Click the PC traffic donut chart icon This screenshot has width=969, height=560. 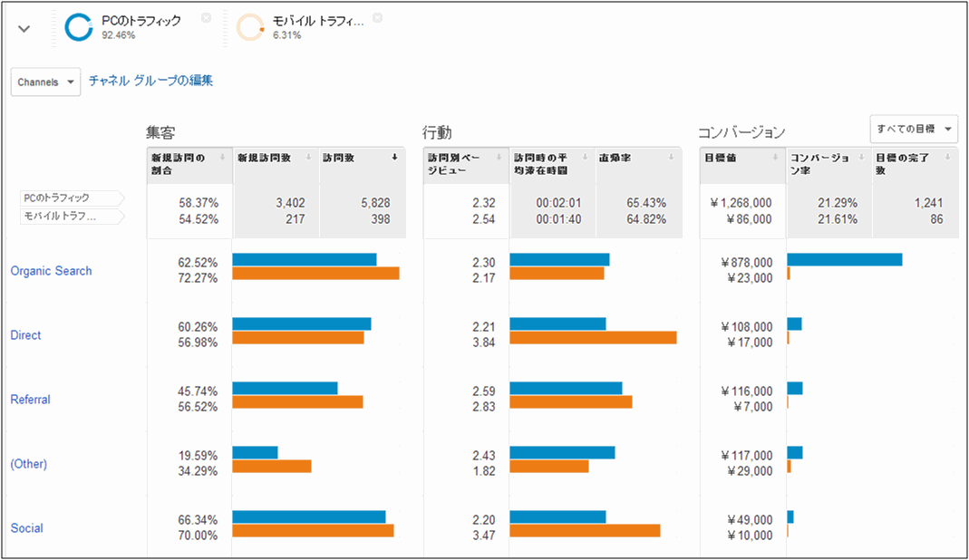point(79,28)
